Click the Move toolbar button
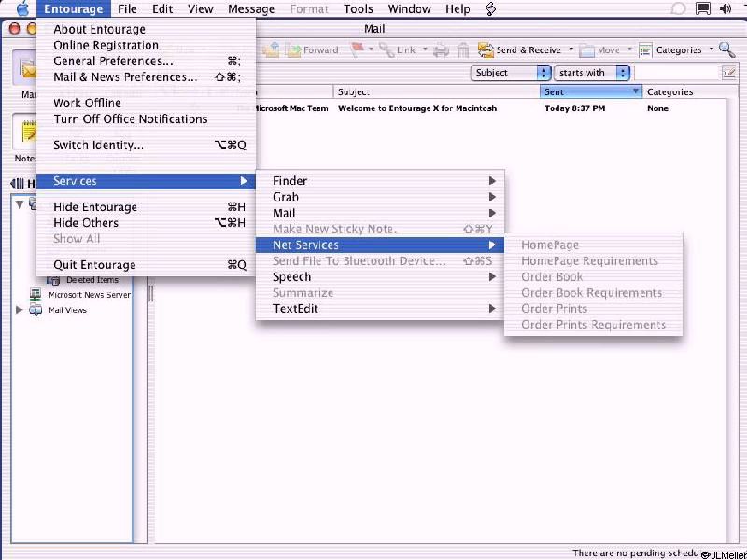This screenshot has width=747, height=560. [x=599, y=50]
